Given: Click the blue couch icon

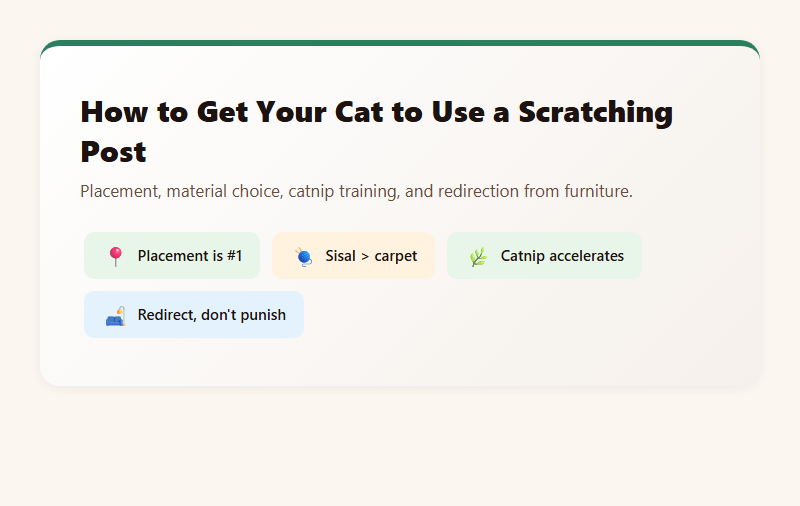Looking at the screenshot, I should coord(115,315).
